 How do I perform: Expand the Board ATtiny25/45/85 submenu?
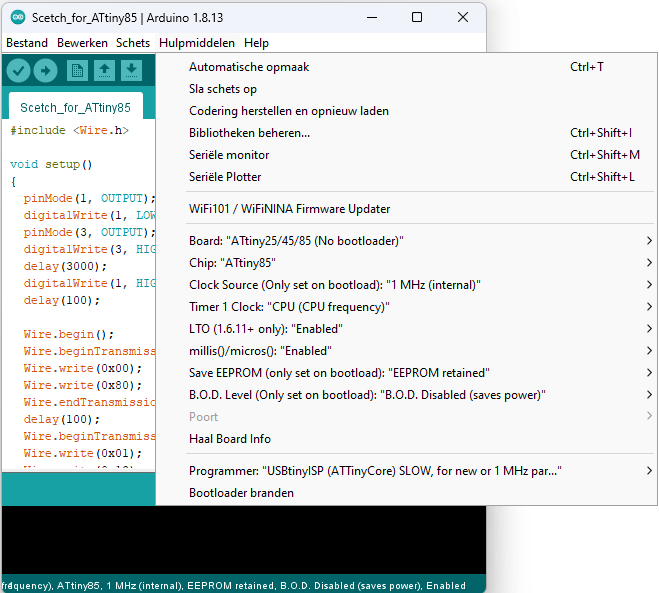point(406,241)
